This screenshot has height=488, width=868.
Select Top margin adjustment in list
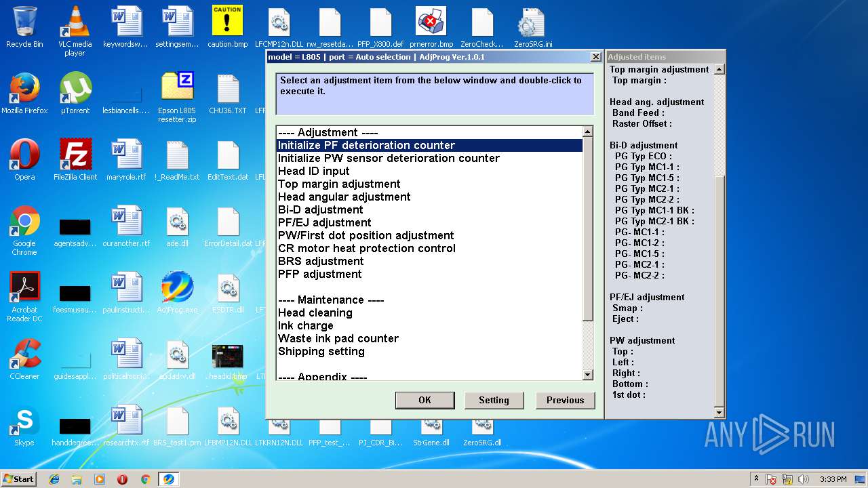point(429,184)
